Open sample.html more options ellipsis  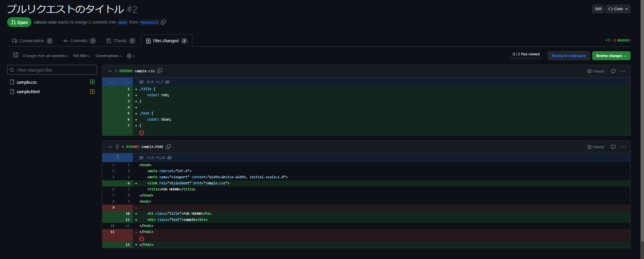tap(623, 147)
